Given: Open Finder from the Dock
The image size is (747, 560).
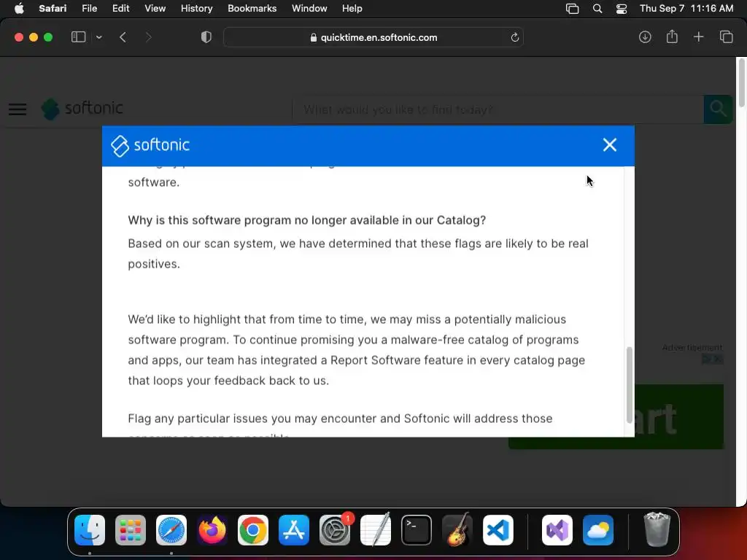Looking at the screenshot, I should pos(90,530).
